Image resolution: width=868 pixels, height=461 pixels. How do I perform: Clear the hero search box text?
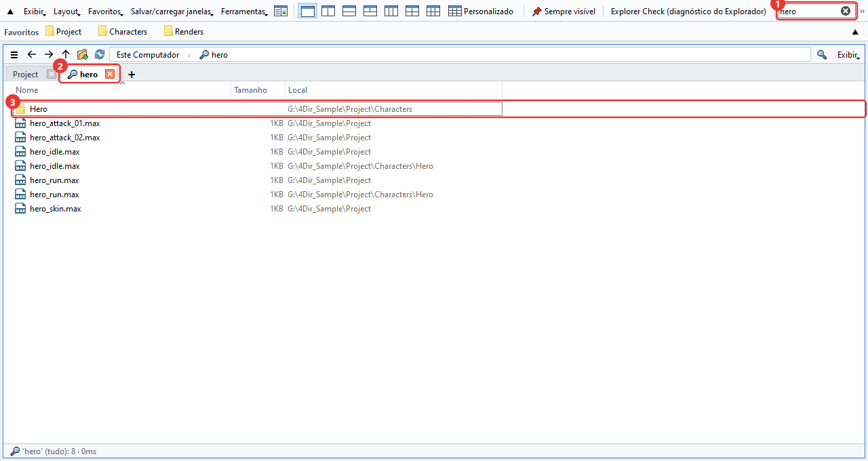(846, 11)
